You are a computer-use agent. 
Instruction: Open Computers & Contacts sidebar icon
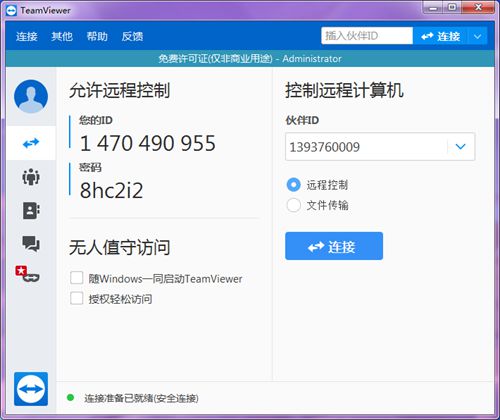pyautogui.click(x=31, y=210)
